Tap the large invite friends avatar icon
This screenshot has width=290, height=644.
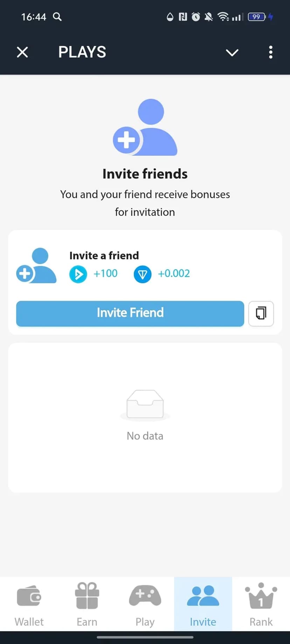tap(145, 127)
